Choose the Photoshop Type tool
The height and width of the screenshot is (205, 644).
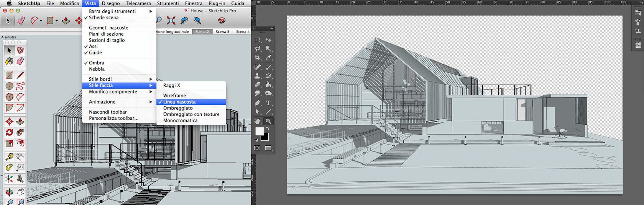(268, 103)
